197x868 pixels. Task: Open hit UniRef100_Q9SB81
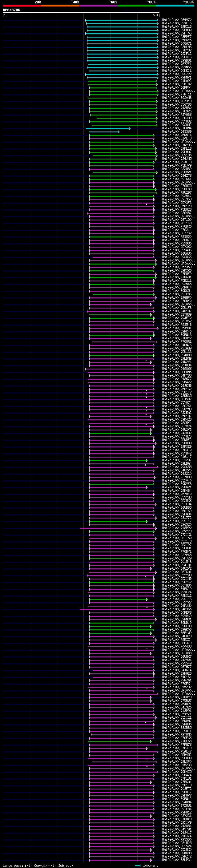pos(177,60)
